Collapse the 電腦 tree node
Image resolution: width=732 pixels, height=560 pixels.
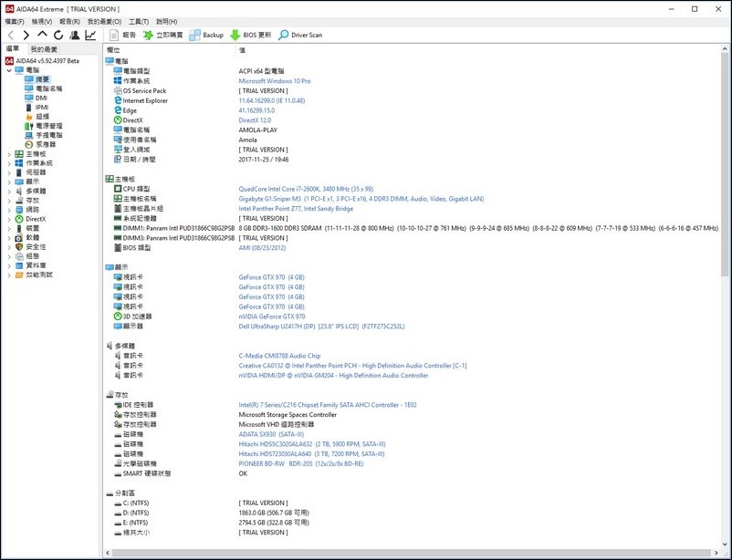tap(9, 70)
